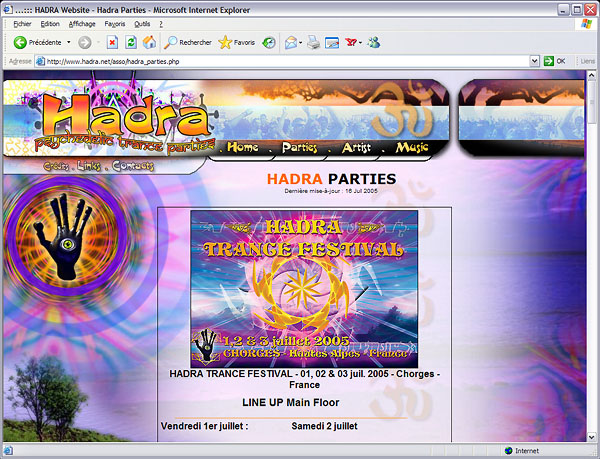The image size is (600, 459).
Task: Show browsing history clock icon
Action: [269, 42]
